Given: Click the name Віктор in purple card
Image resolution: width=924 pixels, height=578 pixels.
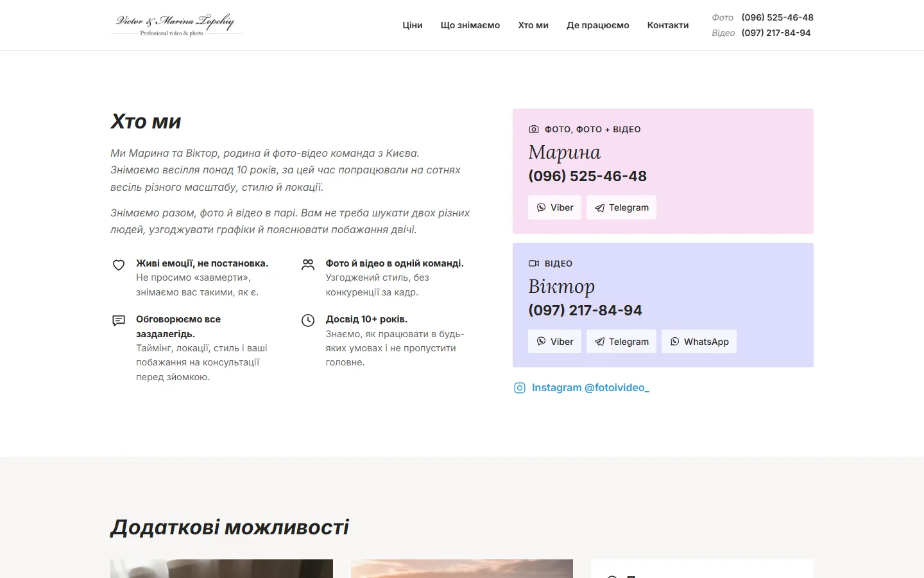Looking at the screenshot, I should tap(561, 286).
